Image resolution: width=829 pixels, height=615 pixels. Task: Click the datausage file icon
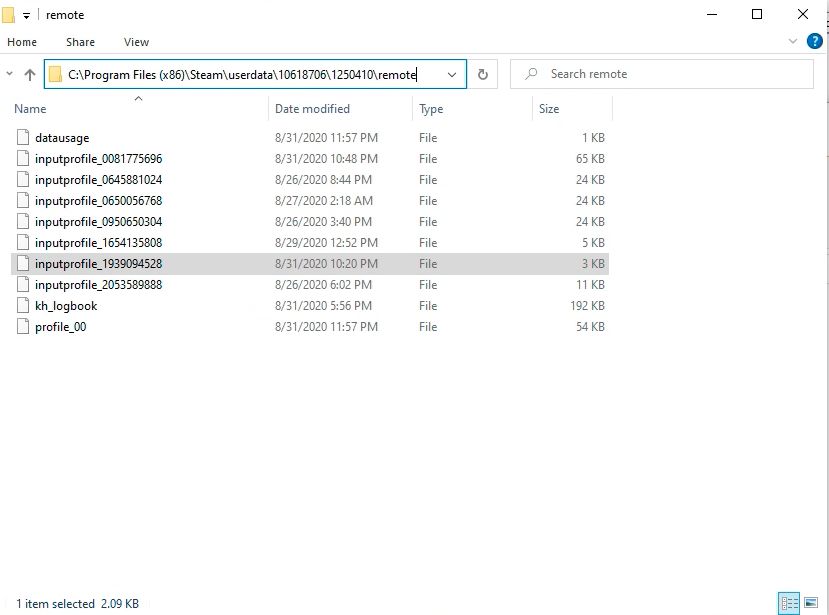pyautogui.click(x=23, y=137)
